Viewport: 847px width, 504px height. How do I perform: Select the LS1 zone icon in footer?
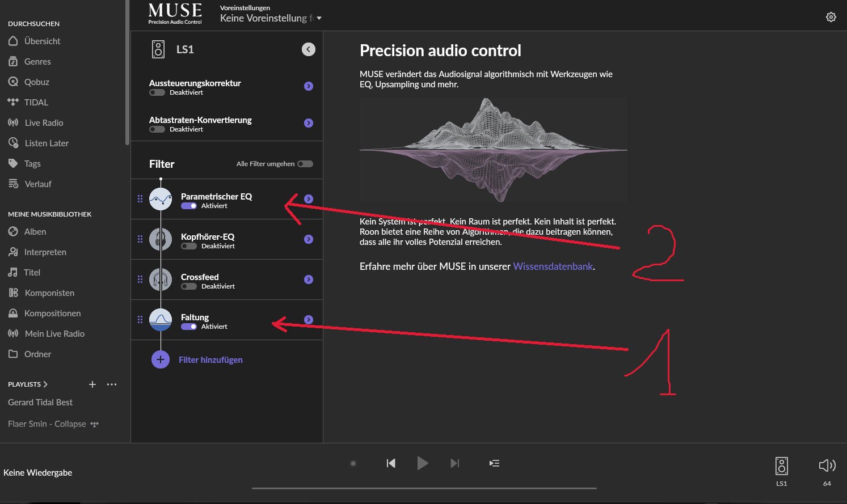tap(782, 466)
